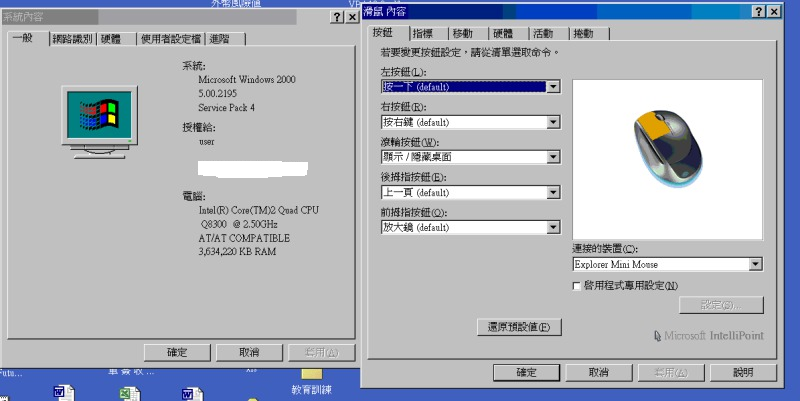Click the 'Microsoft Windows 2000' text
This screenshot has width=800, height=401.
(247, 80)
